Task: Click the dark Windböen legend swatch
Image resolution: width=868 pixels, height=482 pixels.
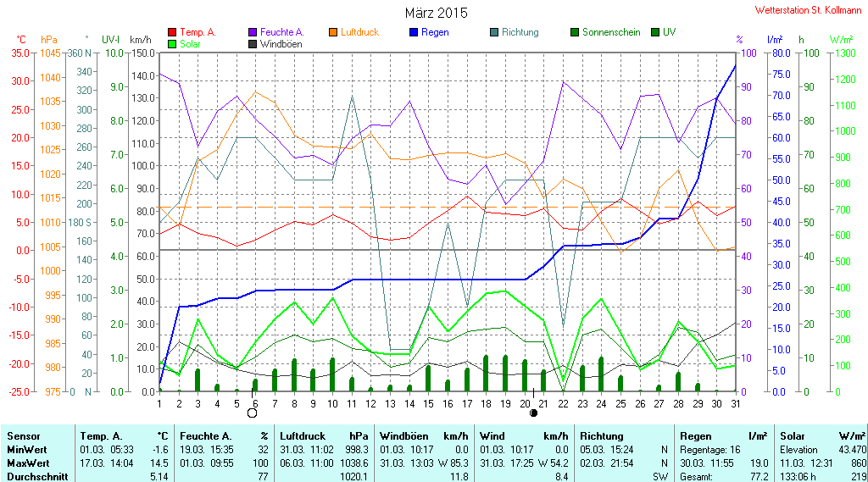Action: click(253, 44)
